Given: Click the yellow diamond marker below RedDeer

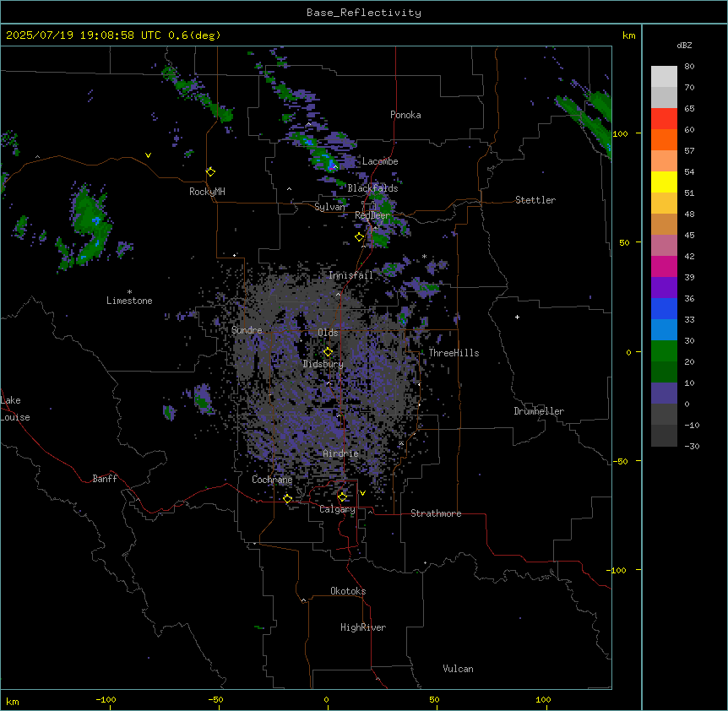Looking at the screenshot, I should (359, 237).
